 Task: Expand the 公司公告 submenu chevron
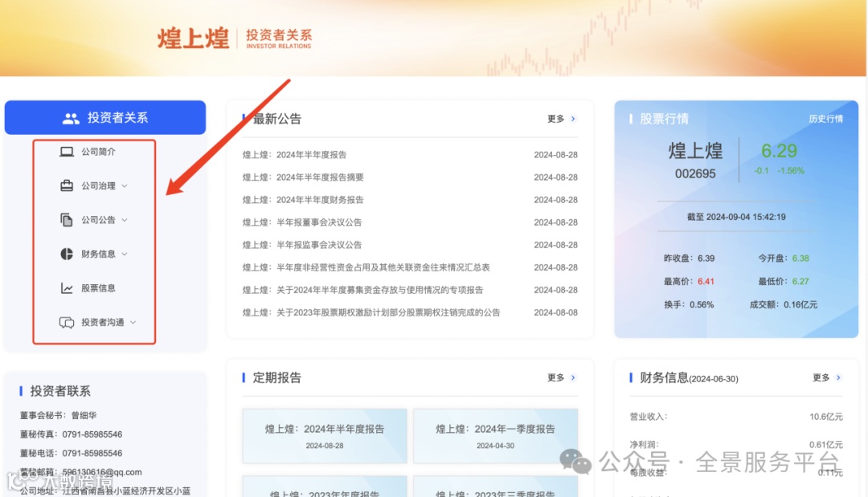pyautogui.click(x=125, y=220)
